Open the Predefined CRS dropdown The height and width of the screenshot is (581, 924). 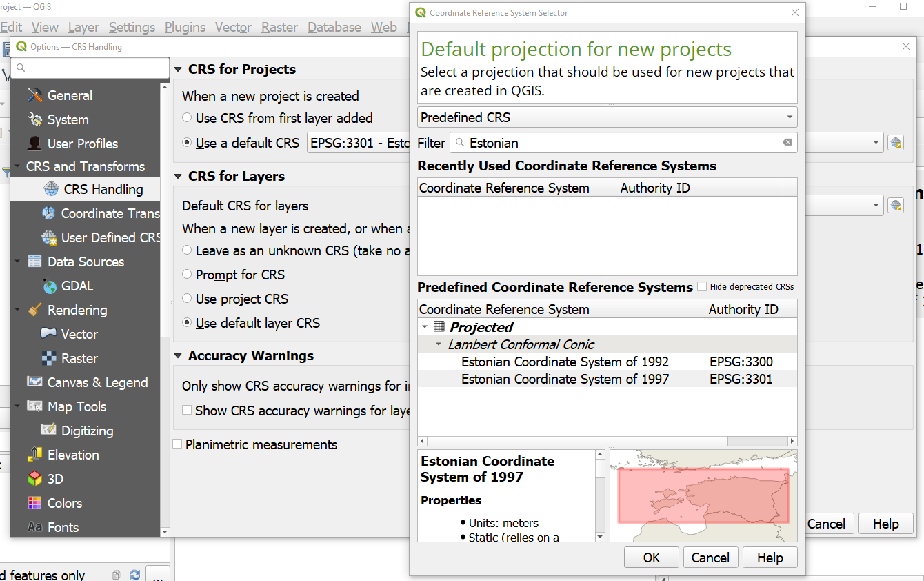[x=607, y=117]
